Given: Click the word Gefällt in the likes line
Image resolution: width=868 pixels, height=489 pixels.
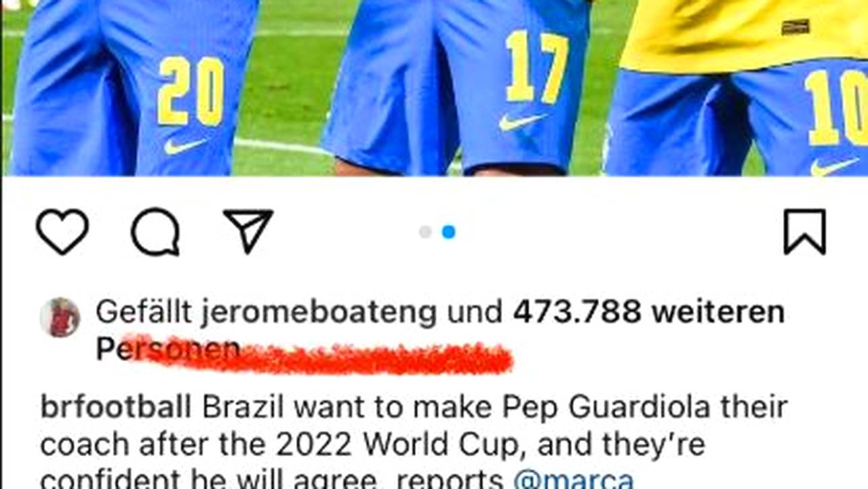Looking at the screenshot, I should point(144,313).
